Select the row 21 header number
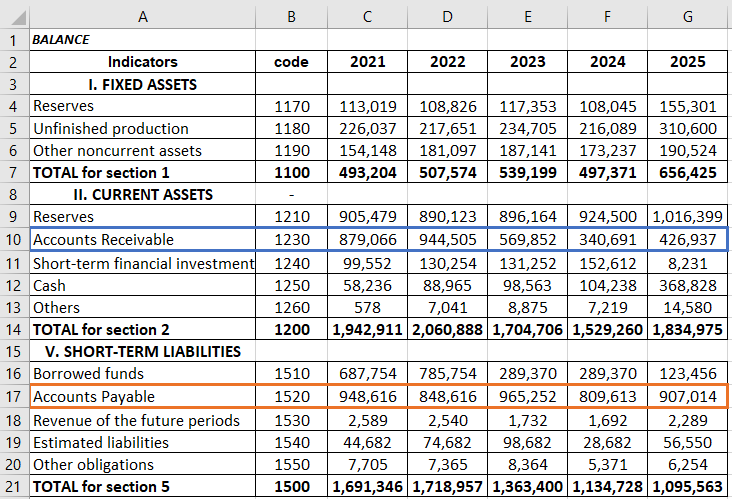The width and height of the screenshot is (732, 499). 14,487
